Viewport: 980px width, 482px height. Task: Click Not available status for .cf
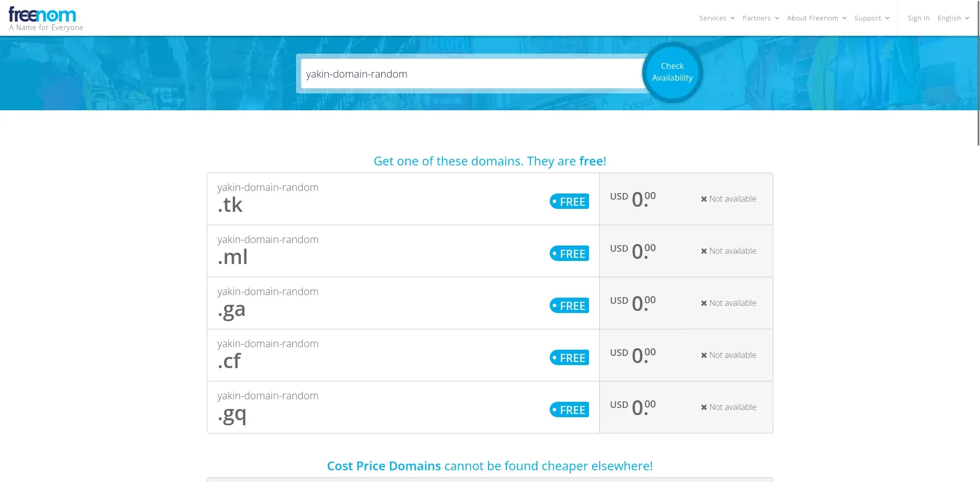pyautogui.click(x=728, y=355)
